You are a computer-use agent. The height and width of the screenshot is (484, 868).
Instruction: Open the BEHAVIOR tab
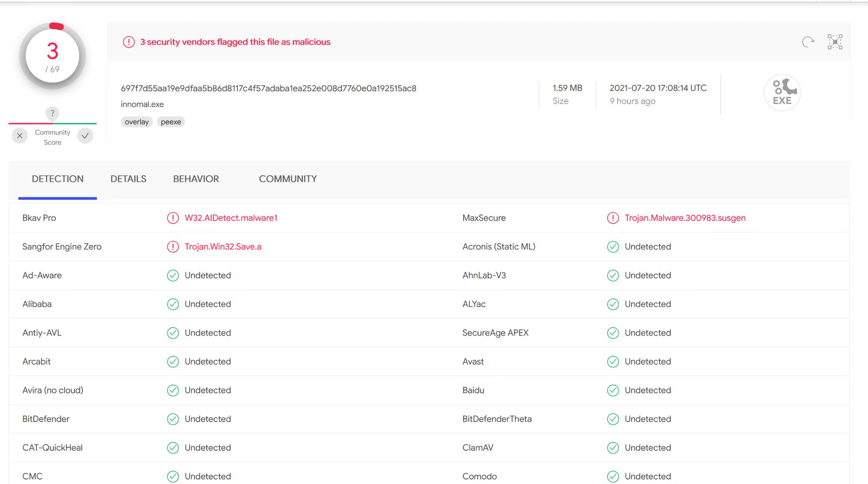click(x=195, y=179)
